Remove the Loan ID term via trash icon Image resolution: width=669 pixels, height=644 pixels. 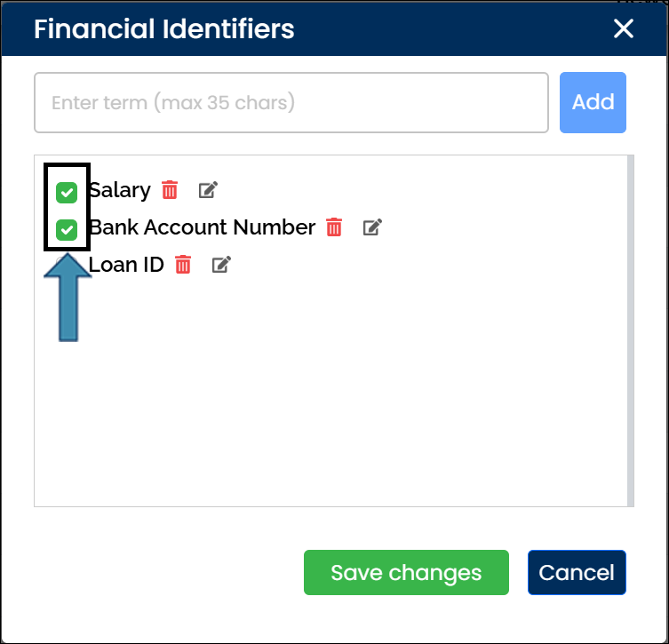(183, 265)
